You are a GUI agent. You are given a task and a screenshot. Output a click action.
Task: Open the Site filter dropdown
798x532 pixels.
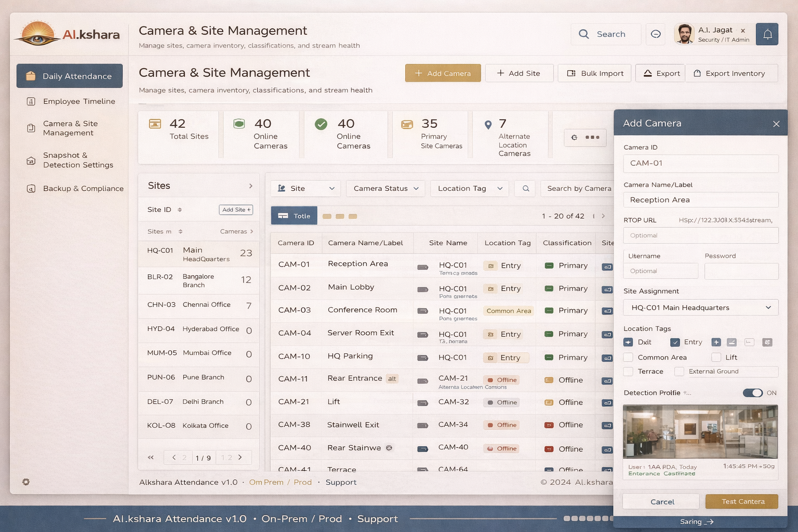pos(305,189)
